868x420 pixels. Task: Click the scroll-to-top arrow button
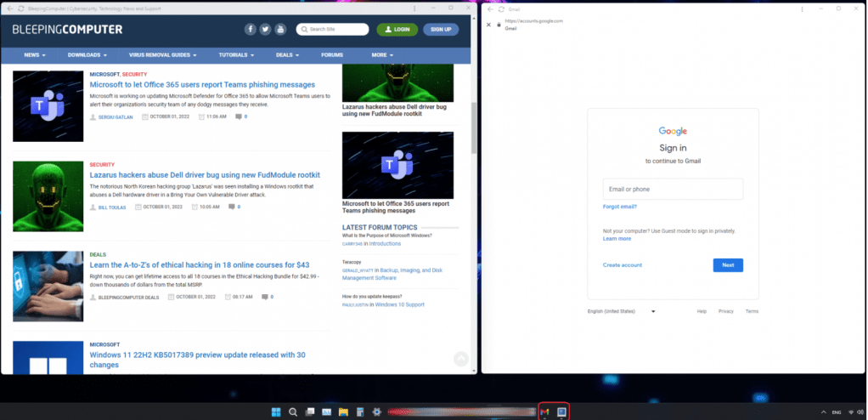(461, 359)
